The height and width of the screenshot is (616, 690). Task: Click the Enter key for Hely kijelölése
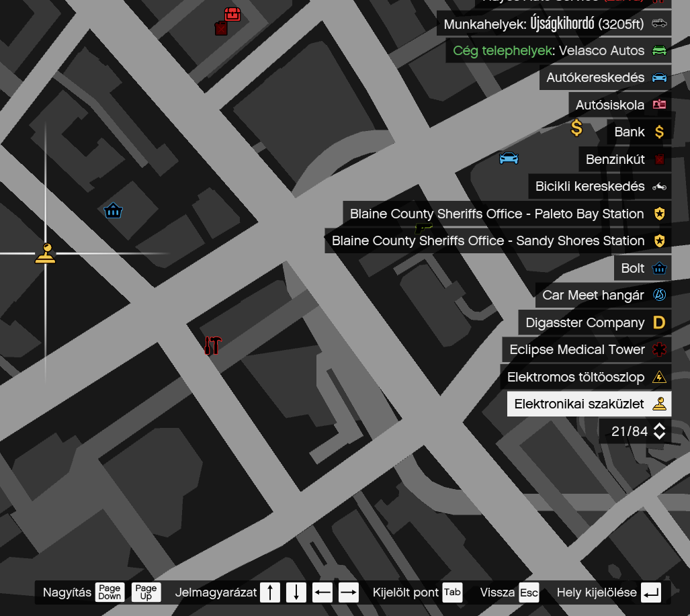(x=650, y=592)
